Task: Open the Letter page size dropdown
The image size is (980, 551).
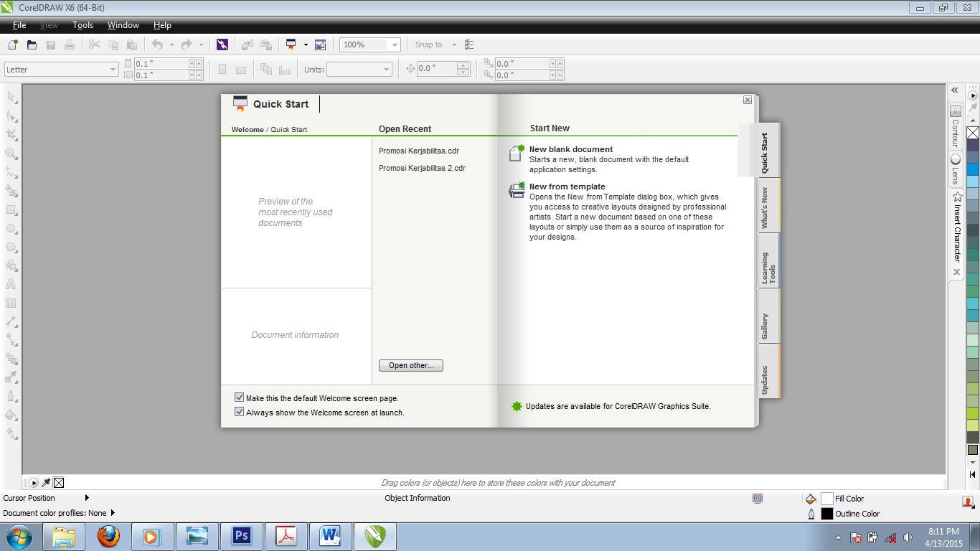Action: (x=113, y=70)
